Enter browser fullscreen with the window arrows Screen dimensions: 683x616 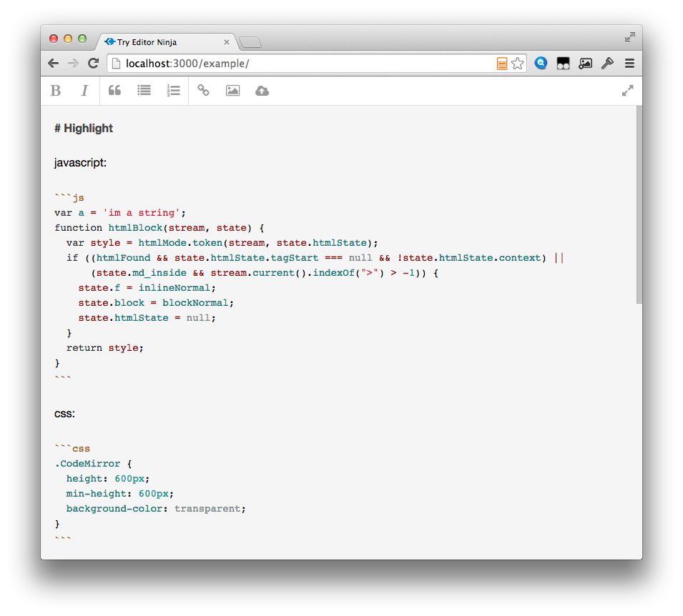click(630, 37)
